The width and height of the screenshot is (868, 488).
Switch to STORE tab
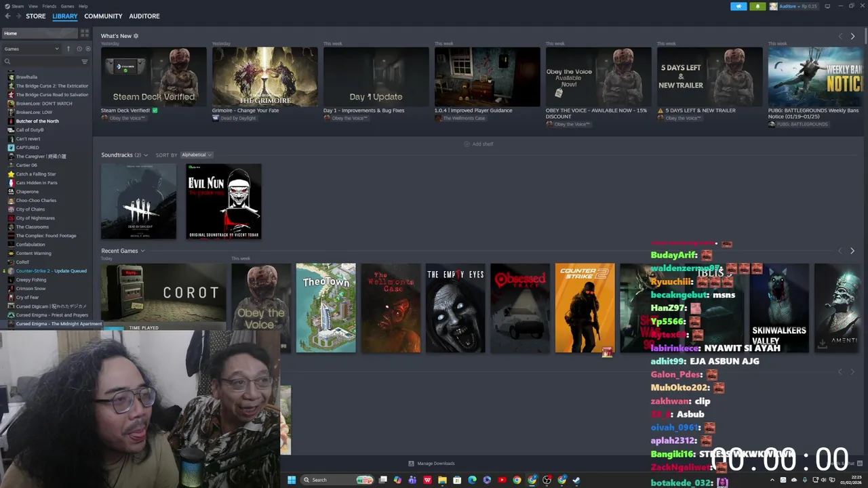36,16
